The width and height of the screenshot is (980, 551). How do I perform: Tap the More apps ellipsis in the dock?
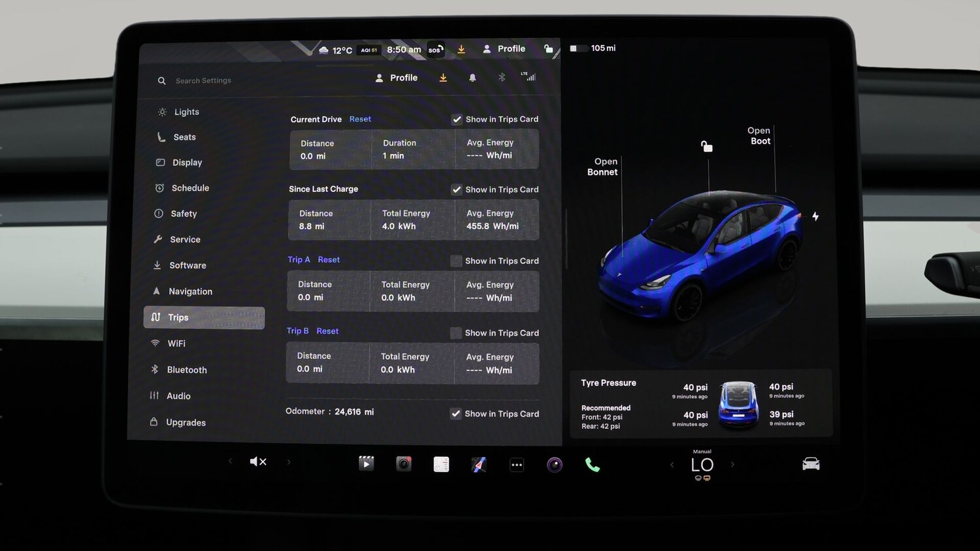[x=517, y=464]
